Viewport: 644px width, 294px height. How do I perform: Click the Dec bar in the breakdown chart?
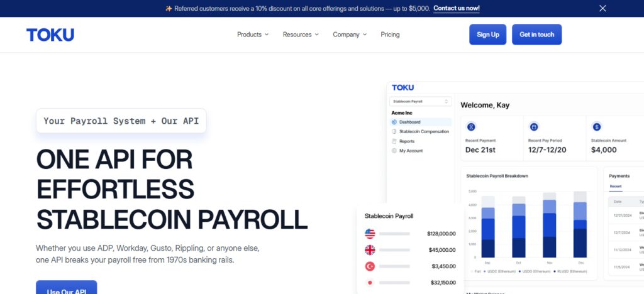pos(580,224)
